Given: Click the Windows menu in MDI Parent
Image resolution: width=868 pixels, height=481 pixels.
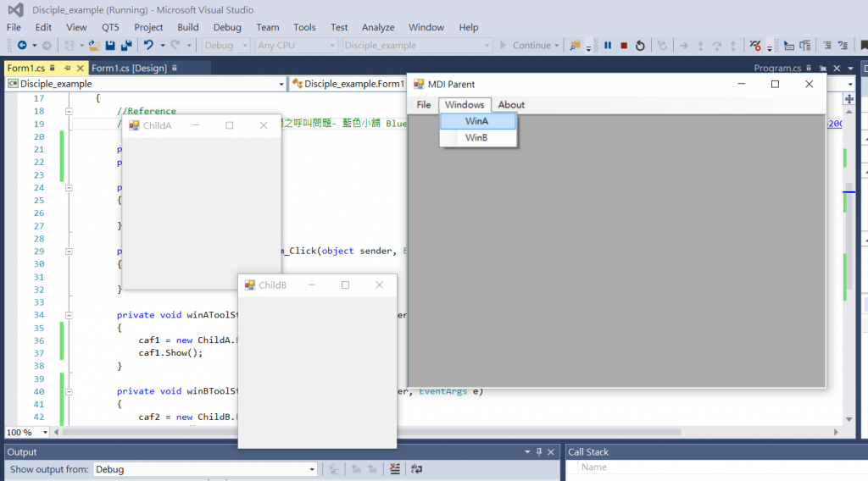Looking at the screenshot, I should 465,104.
